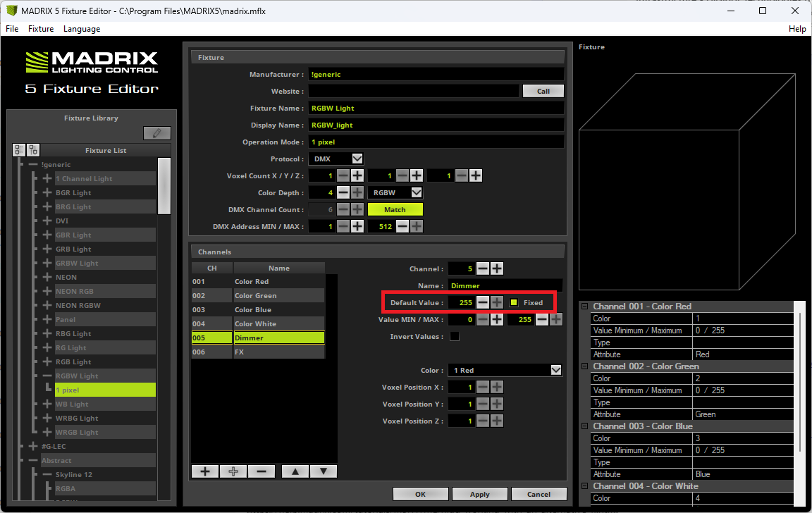This screenshot has width=812, height=513.
Task: Collapse the !generic tree node
Action: 33,165
